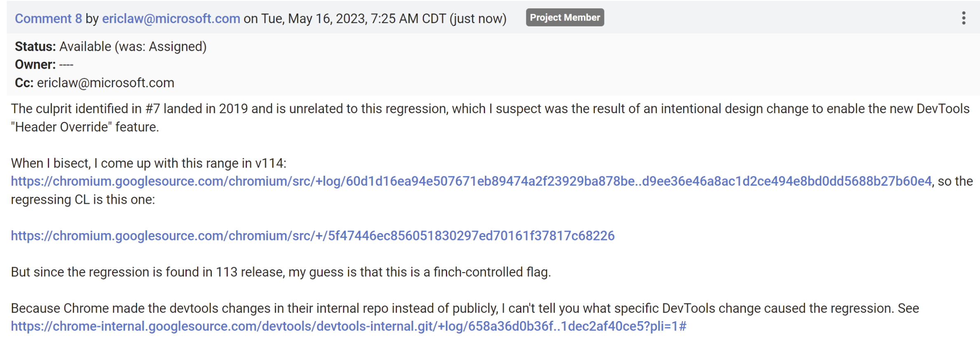Open the author ericlaw@microsoft.com profile link
The image size is (980, 359).
click(x=171, y=19)
